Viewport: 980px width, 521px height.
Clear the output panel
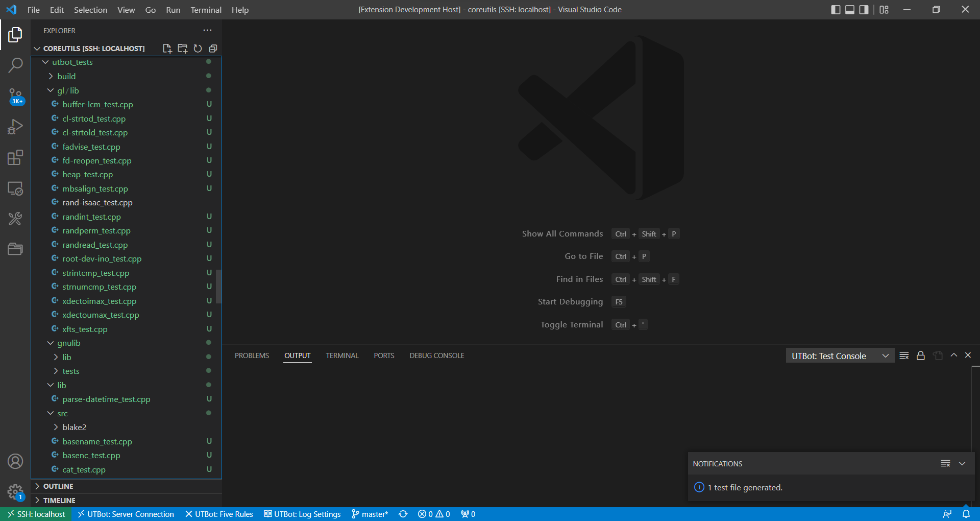click(904, 356)
